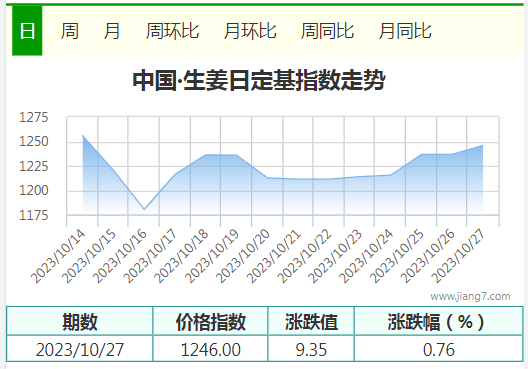528x369 pixels.
Task: Click the 2023/10/22 x-axis date label
Action: [x=304, y=257]
